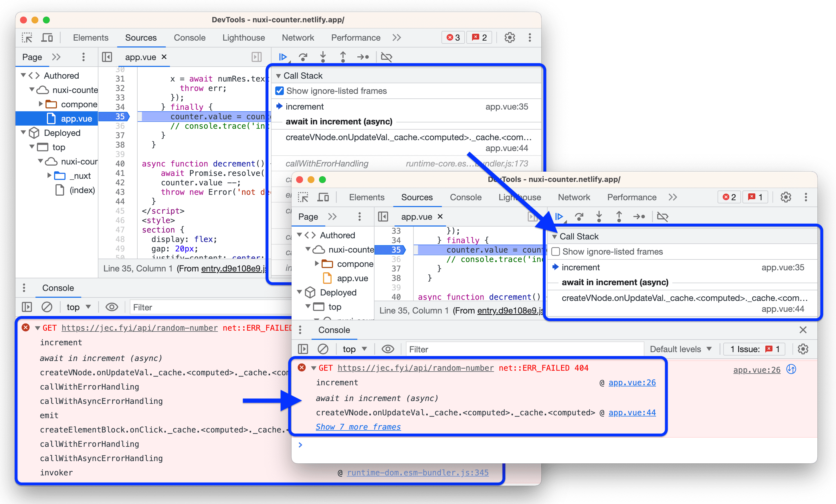Click the Clear console messages icon

[322, 349]
